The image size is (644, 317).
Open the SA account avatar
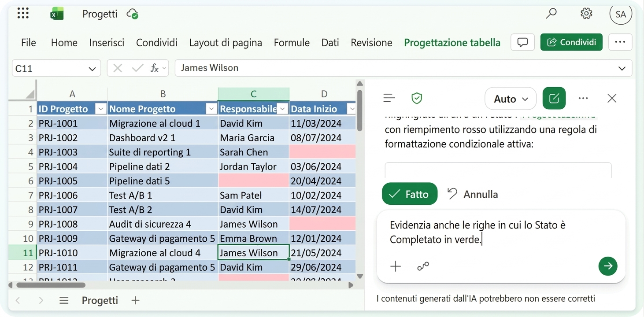[x=621, y=14]
